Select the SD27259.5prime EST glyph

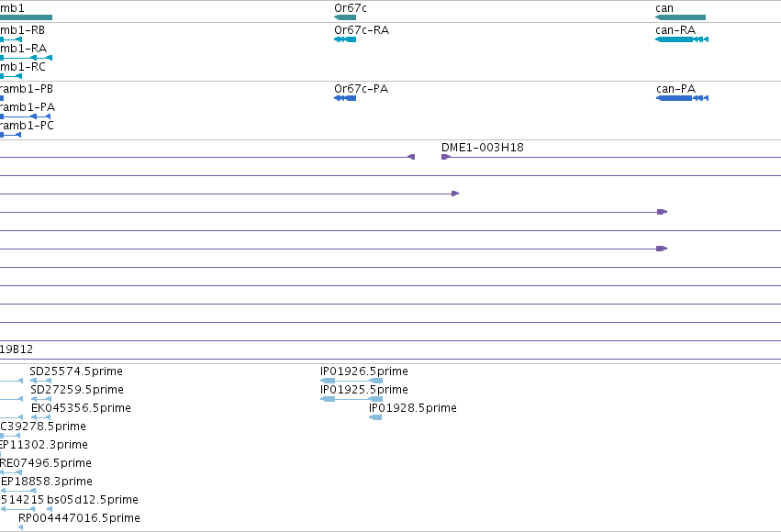click(41, 399)
